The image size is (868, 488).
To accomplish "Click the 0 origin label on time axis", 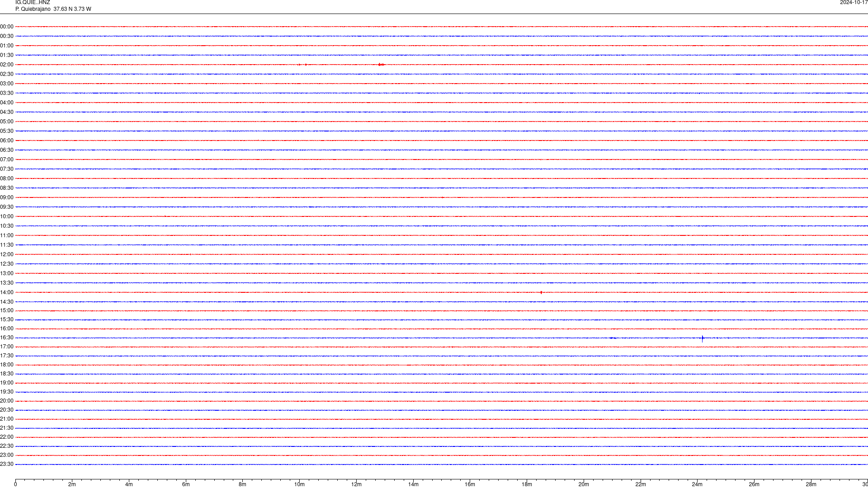I will coord(15,484).
